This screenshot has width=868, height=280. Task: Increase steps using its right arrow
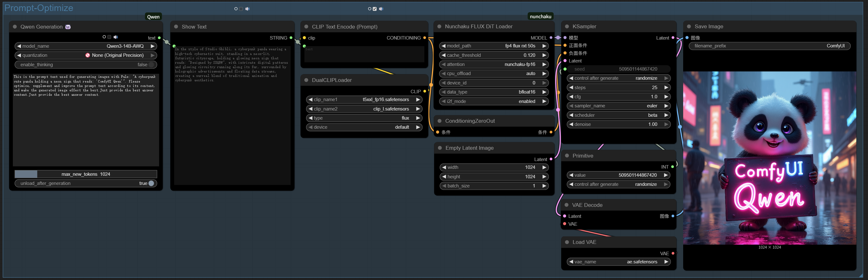coord(666,88)
